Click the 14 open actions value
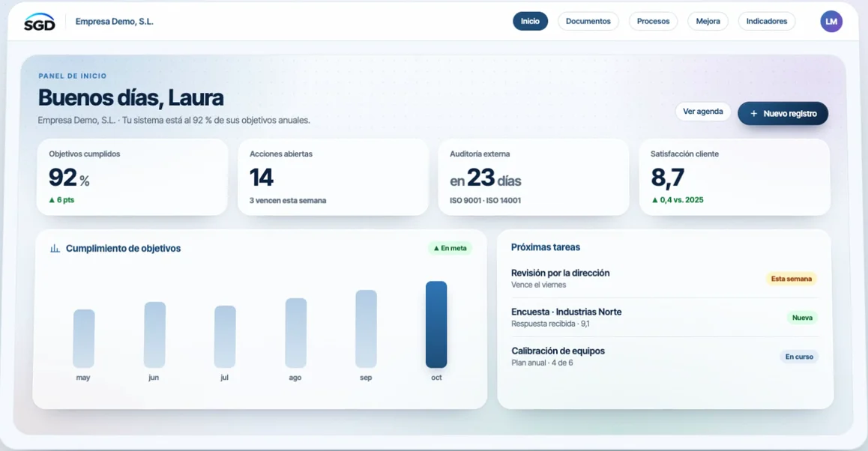 [x=262, y=178]
